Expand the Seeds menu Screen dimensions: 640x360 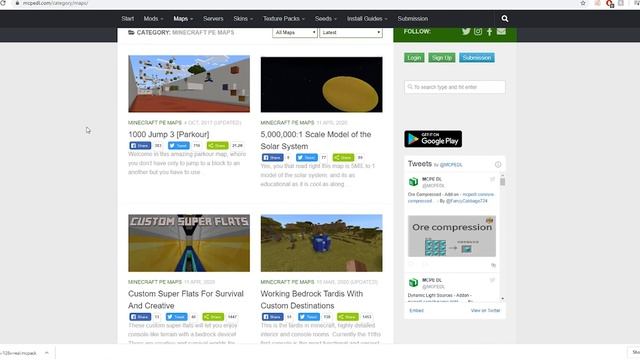(326, 19)
